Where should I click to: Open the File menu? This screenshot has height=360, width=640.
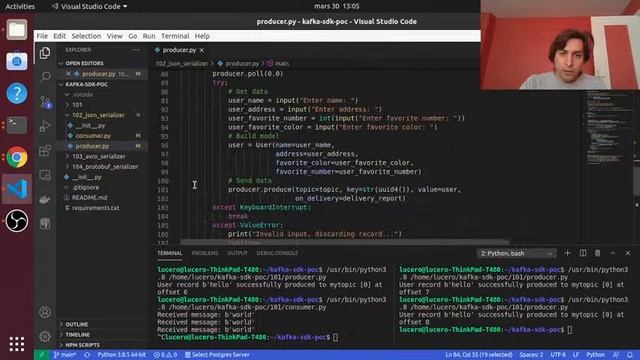42,36
